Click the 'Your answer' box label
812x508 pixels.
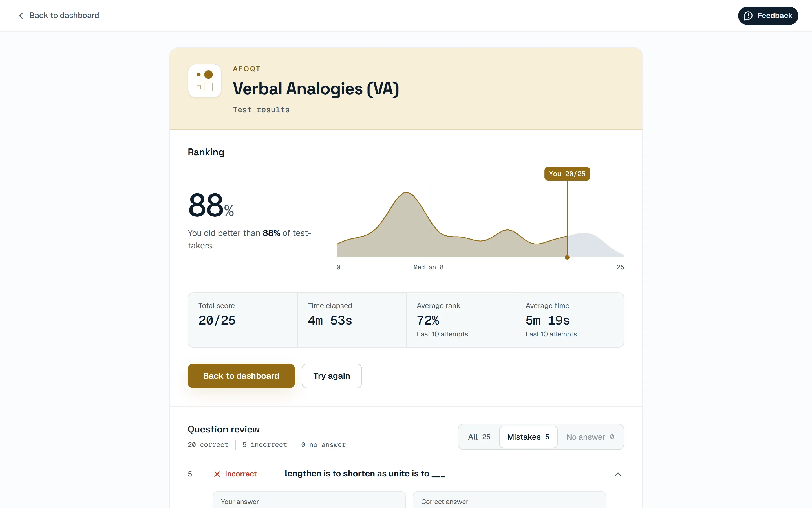click(240, 502)
